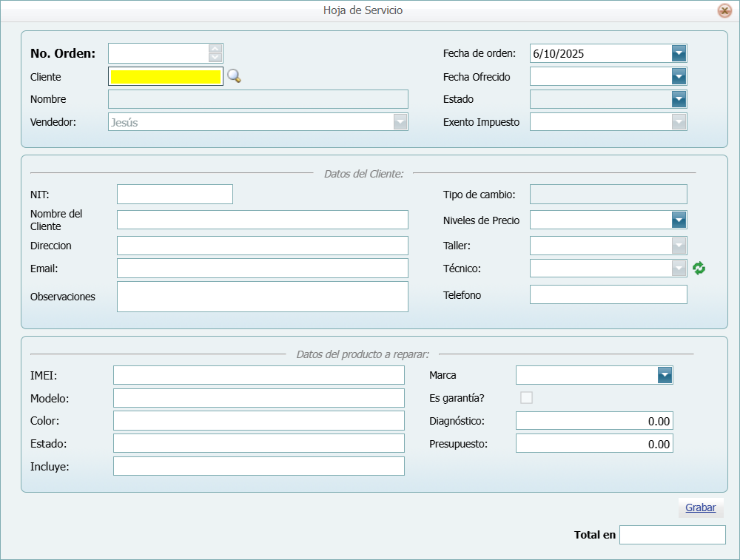Click the Cliente search magnifier icon
Viewport: 740px width, 560px height.
click(234, 76)
